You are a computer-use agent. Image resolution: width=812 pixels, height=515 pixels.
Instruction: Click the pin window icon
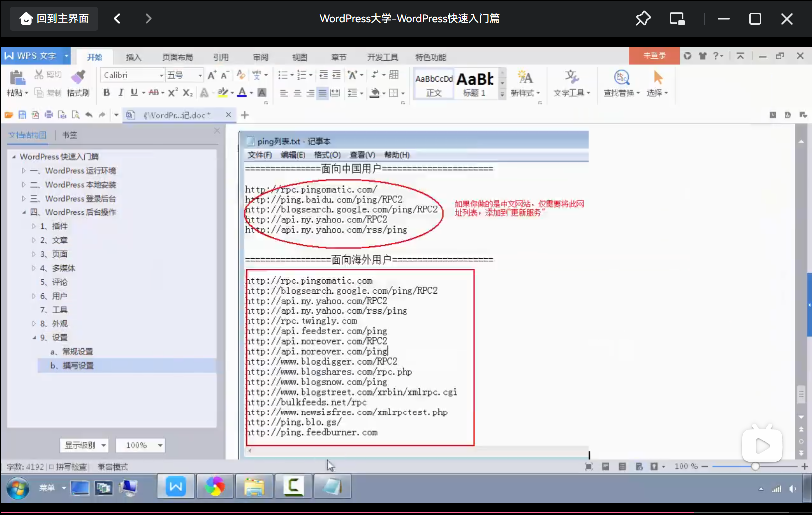tap(643, 19)
